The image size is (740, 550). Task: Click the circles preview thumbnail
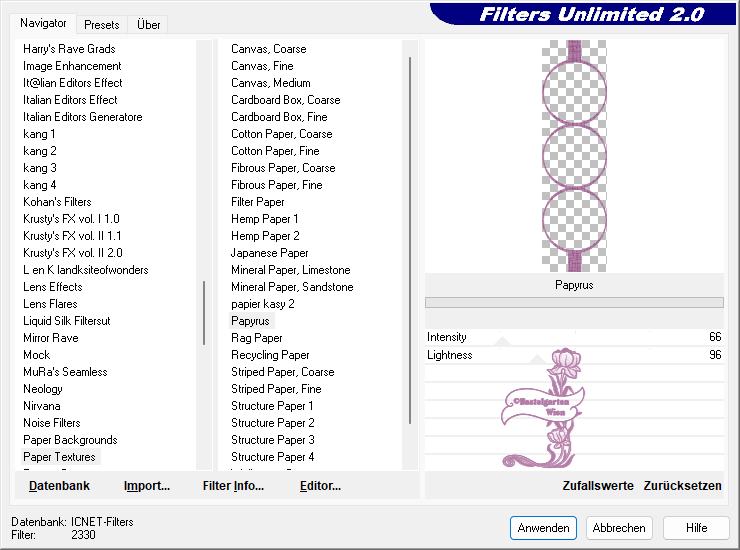point(574,155)
